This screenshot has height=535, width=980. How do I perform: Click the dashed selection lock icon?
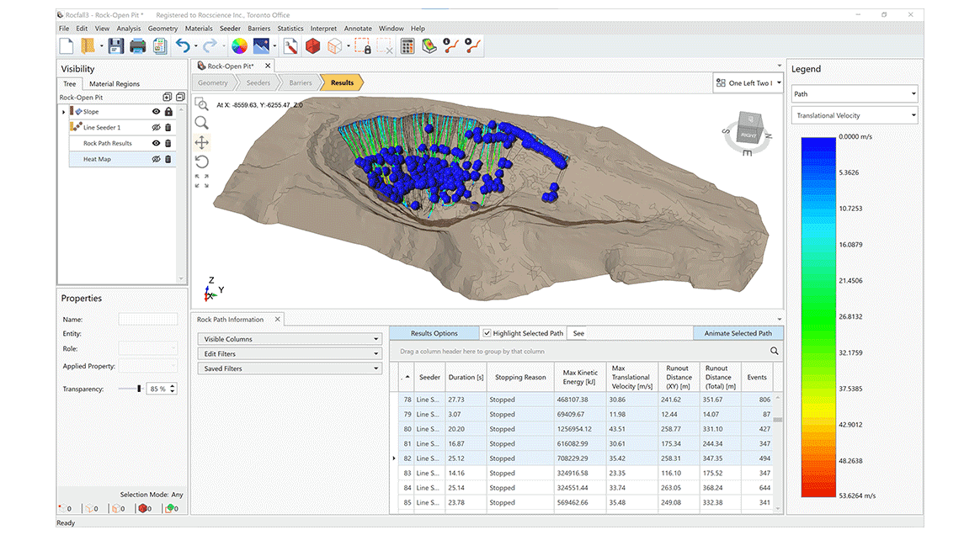pyautogui.click(x=363, y=46)
